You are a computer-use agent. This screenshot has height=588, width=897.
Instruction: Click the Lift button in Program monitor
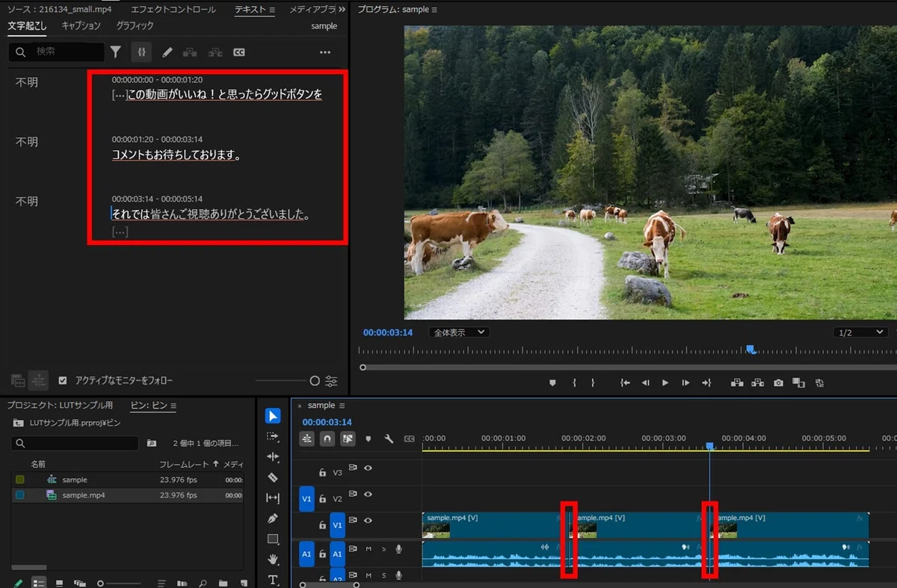[737, 383]
